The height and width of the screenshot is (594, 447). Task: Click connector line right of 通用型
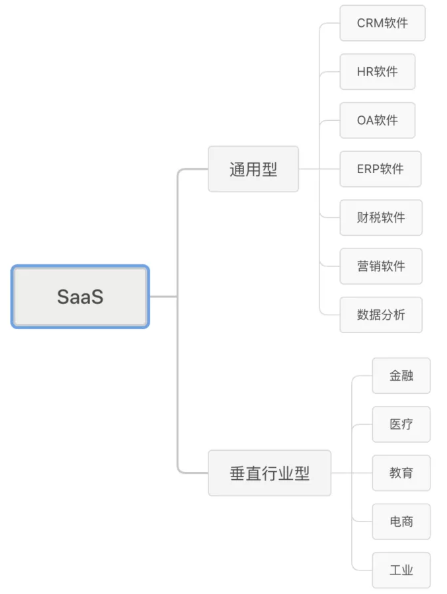click(x=309, y=169)
